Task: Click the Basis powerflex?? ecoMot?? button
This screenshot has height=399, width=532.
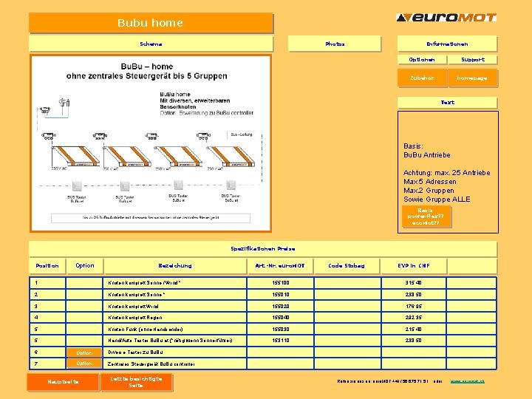Action: [x=426, y=216]
